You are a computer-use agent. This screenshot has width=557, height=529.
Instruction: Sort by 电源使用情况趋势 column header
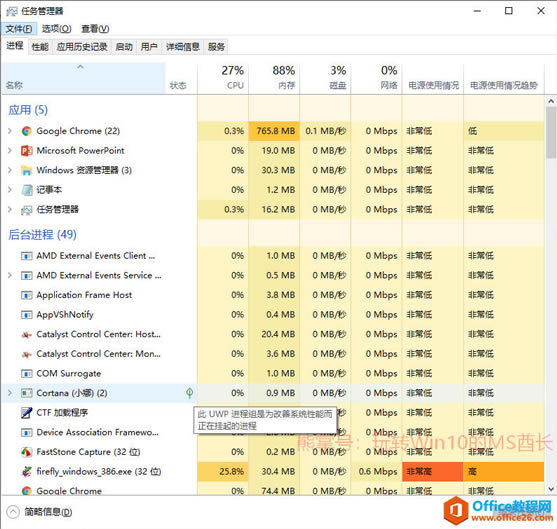[x=504, y=79]
